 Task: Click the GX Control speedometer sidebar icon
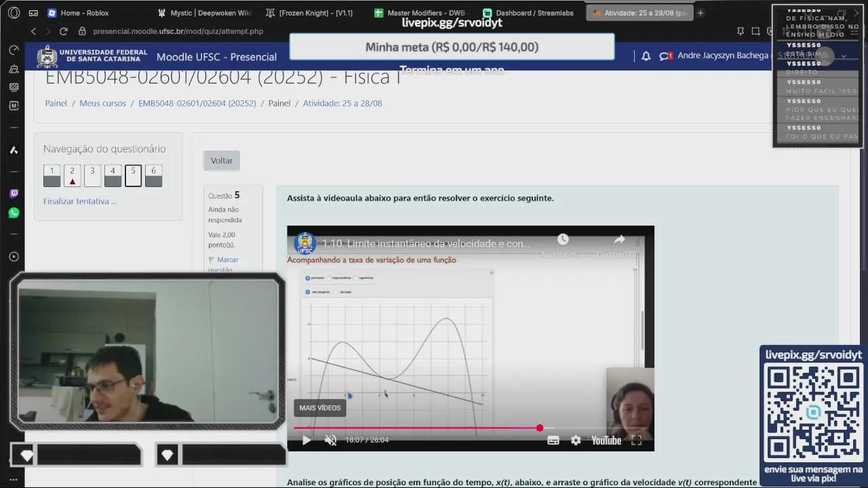coord(14,50)
